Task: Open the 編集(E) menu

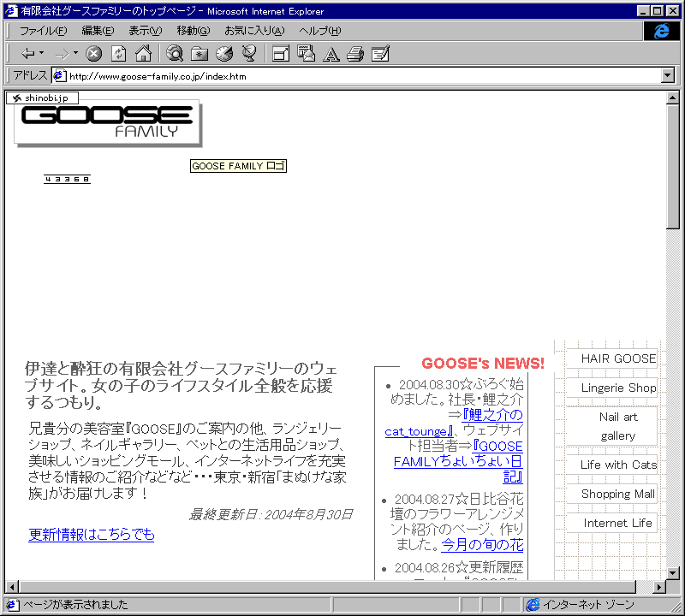Action: tap(98, 31)
